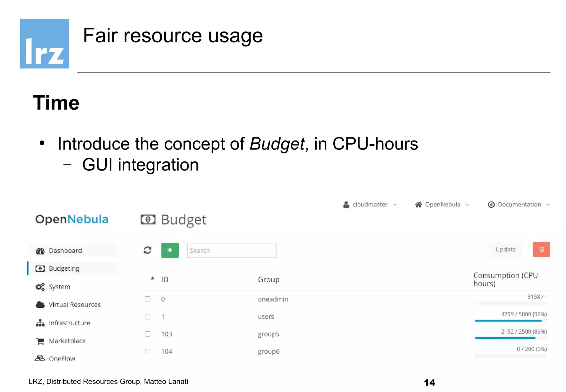The width and height of the screenshot is (566, 392).
Task: Sort by ID column arrow
Action: [x=152, y=278]
